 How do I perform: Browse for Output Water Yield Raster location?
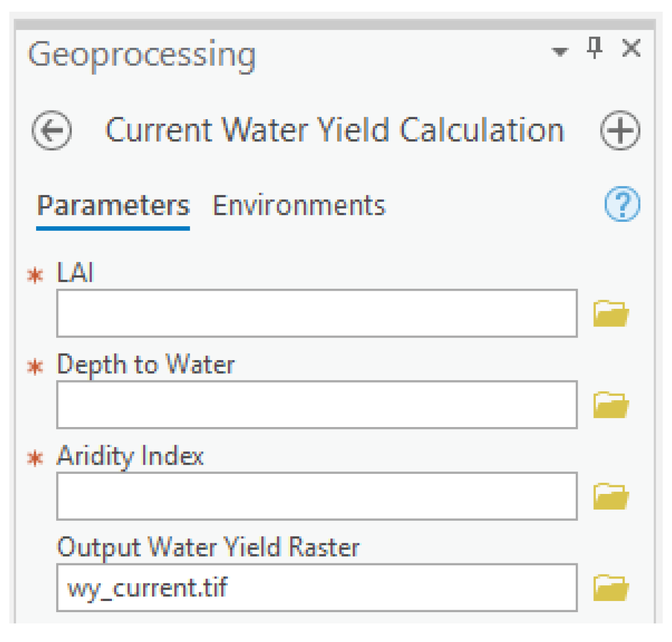[610, 587]
